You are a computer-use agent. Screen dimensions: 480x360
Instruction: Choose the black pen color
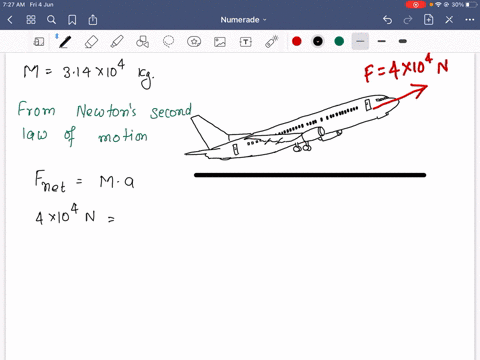coord(318,41)
